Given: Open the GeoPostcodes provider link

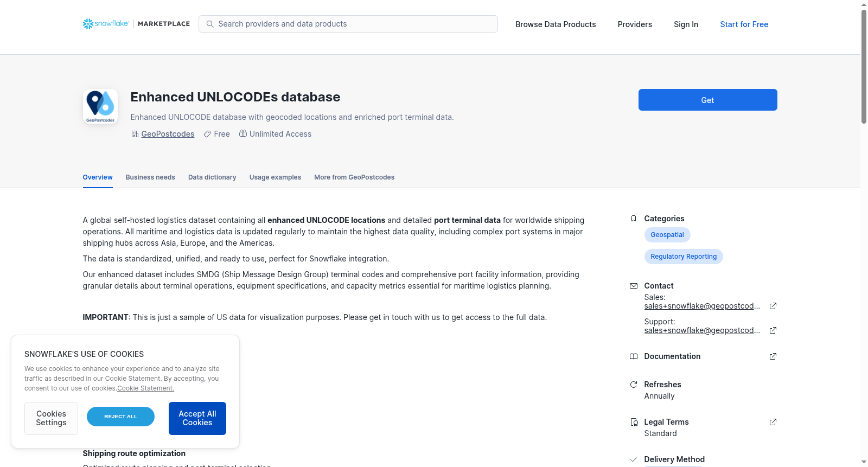Looking at the screenshot, I should (x=168, y=134).
